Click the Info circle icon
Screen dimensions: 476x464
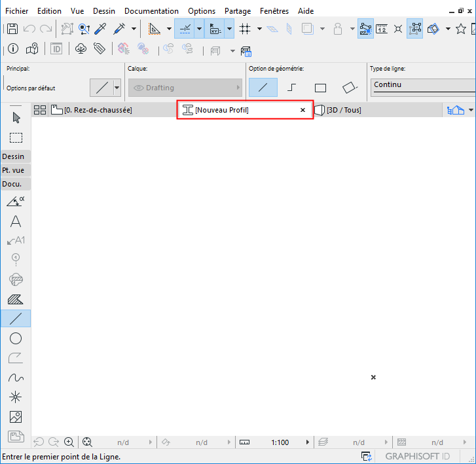13,48
